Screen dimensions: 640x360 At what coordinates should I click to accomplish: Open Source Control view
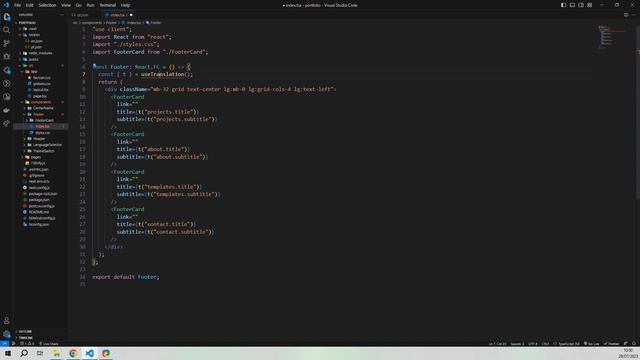pos(7,43)
